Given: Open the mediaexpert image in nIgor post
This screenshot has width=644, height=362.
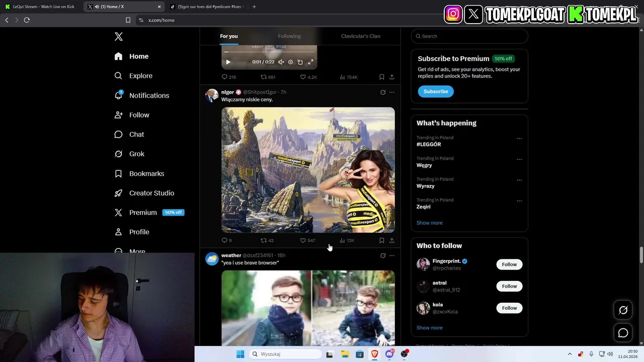Looking at the screenshot, I should click(308, 170).
